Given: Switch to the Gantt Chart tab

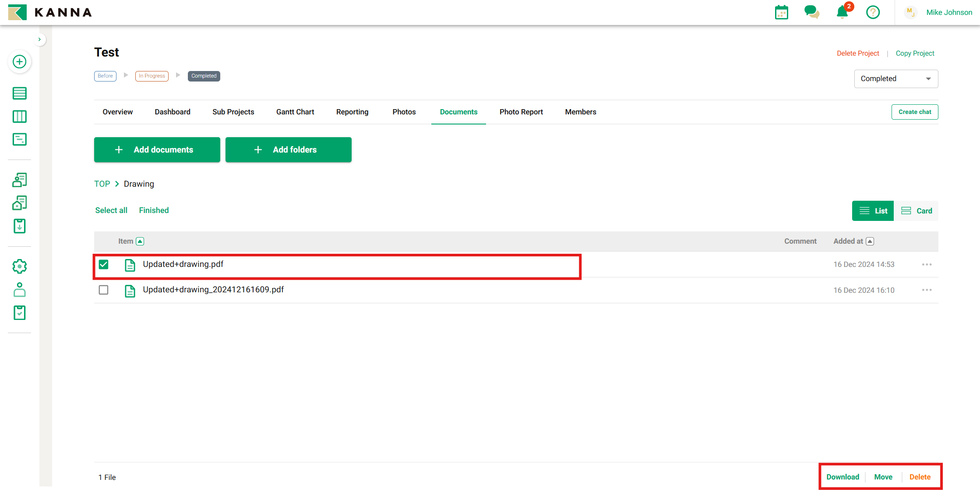Looking at the screenshot, I should point(295,112).
